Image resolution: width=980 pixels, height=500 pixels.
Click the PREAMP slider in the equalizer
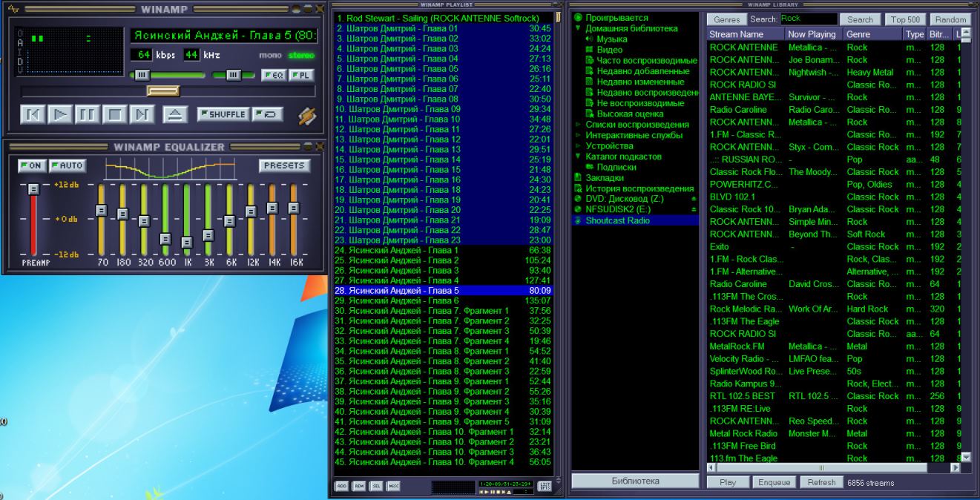[x=33, y=220]
